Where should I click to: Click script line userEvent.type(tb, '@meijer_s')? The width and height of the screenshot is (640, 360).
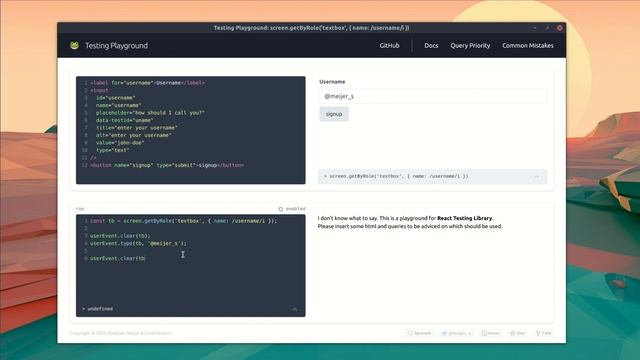pos(138,243)
